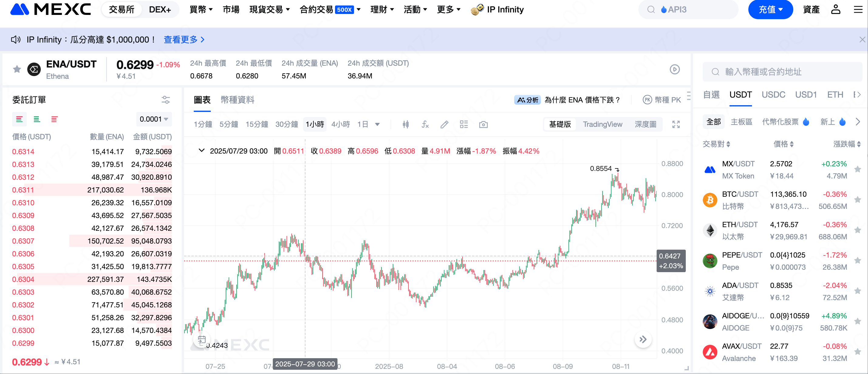Select the 4小時 interval
868x374 pixels.
point(341,124)
